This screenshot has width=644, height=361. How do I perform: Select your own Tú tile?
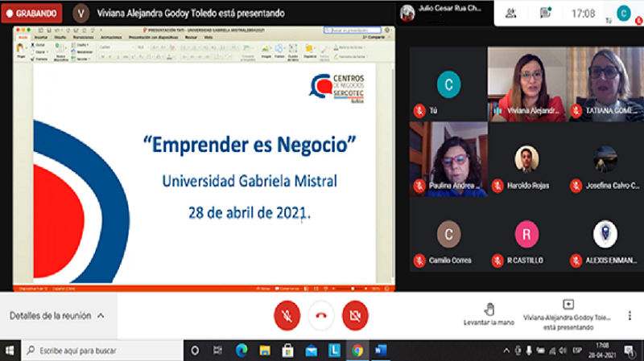click(448, 84)
